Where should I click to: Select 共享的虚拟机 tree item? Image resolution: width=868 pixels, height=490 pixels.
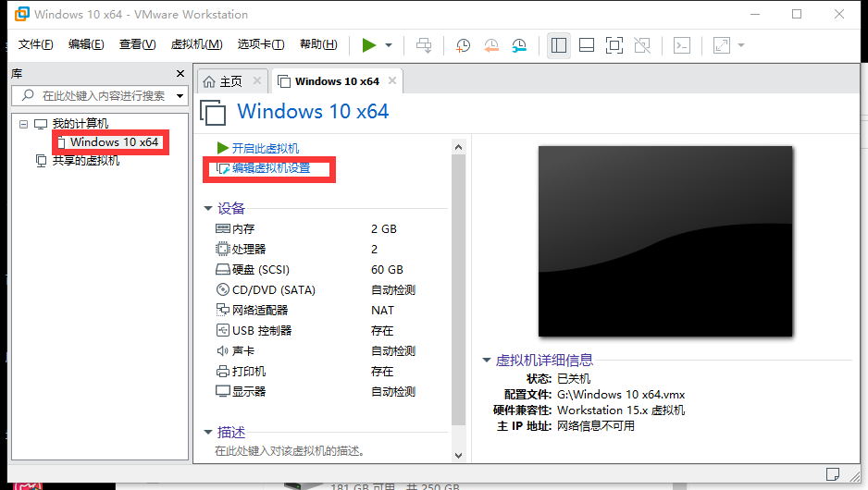pos(86,160)
